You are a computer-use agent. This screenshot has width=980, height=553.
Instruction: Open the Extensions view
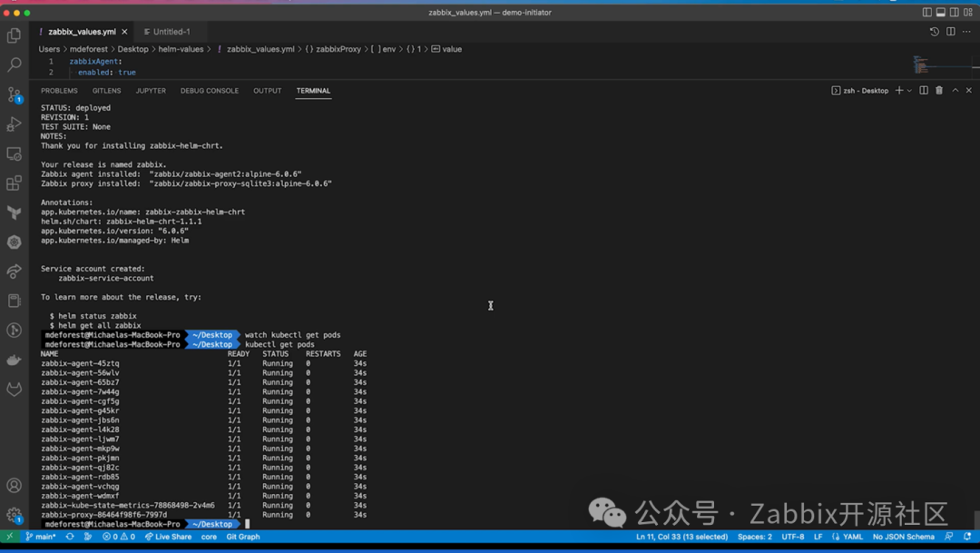(14, 183)
